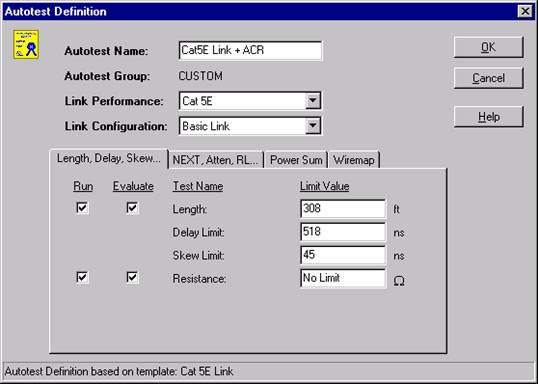The width and height of the screenshot is (538, 384).
Task: Click the Resistance label
Action: tap(199, 279)
